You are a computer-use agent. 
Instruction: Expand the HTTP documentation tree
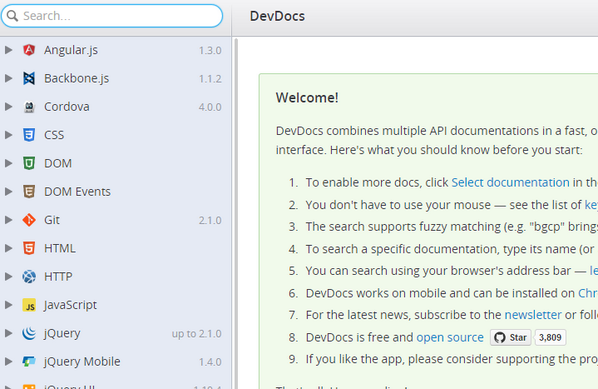point(8,276)
